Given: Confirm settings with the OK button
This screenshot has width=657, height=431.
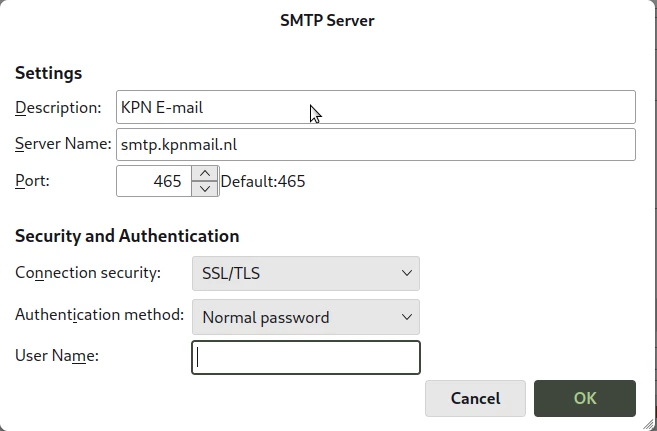Looking at the screenshot, I should 585,398.
